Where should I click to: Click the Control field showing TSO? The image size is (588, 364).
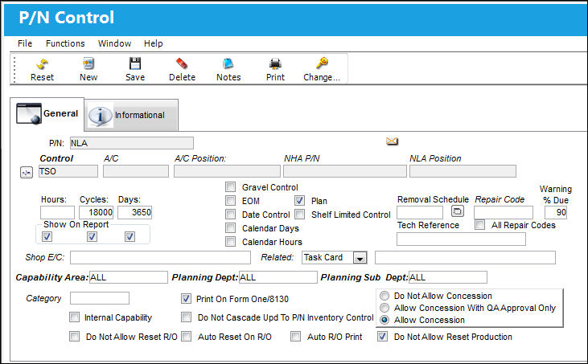coord(68,171)
